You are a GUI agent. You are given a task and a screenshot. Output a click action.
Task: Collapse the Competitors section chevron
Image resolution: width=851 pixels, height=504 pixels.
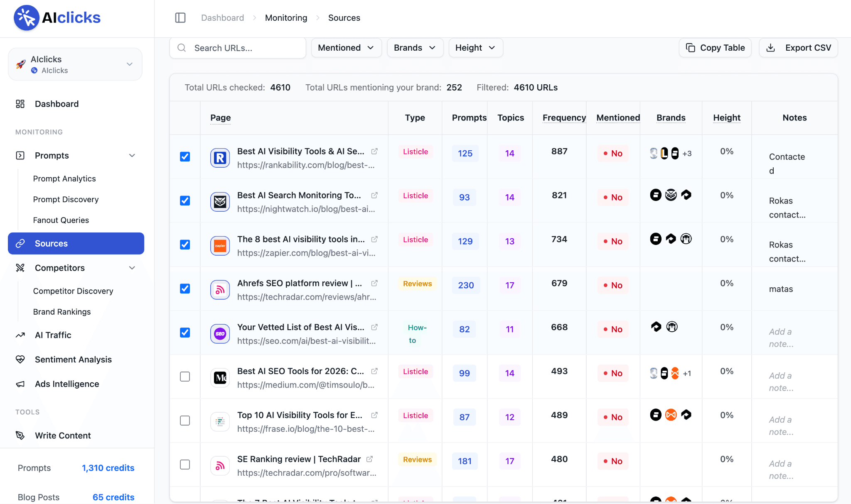(132, 268)
